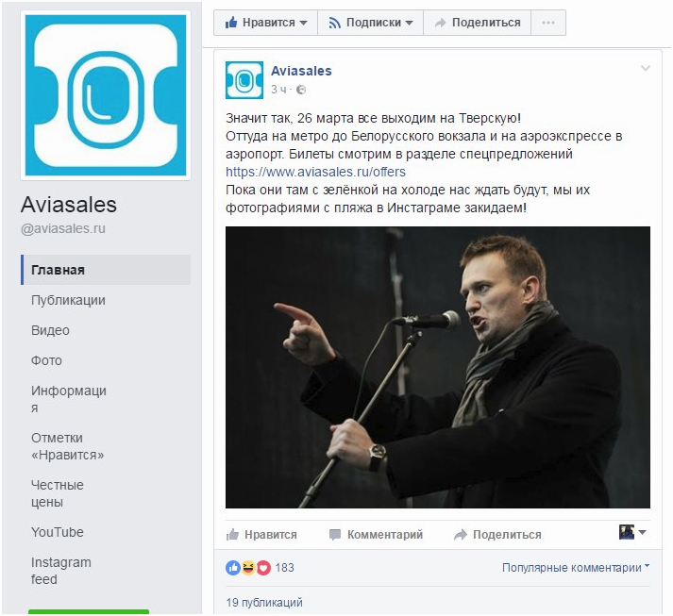Click the public globe icon by timestamp

click(301, 90)
